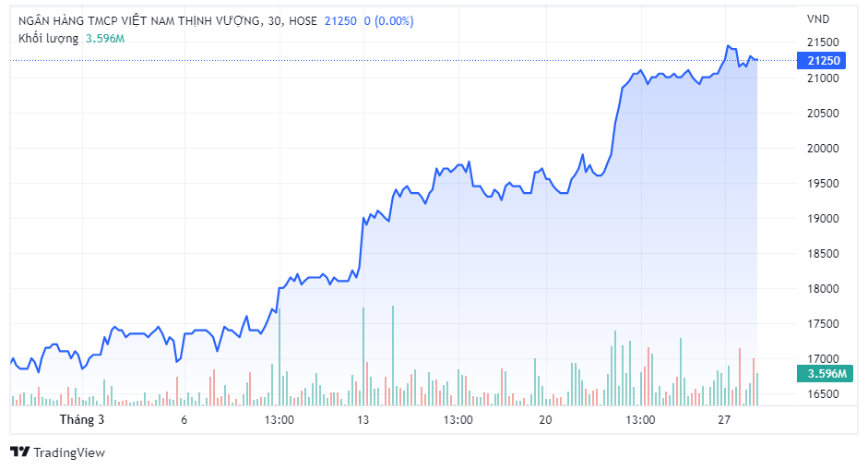Select the 30 interval label

click(275, 20)
